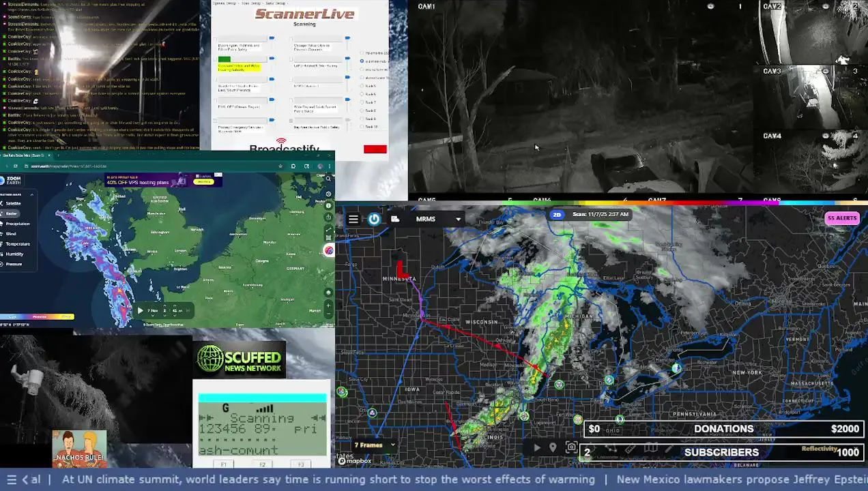Check the box beside Primary Emergency Services feed
The image size is (868, 491).
215,121
